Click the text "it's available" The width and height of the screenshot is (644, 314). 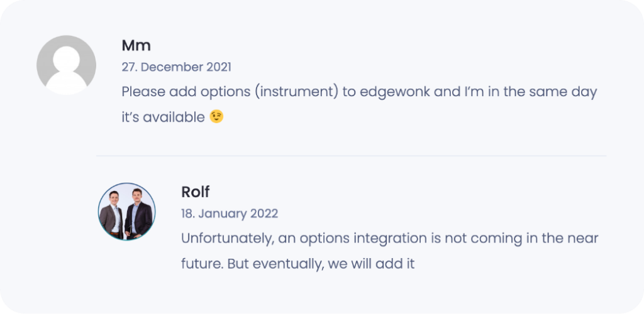click(x=163, y=117)
